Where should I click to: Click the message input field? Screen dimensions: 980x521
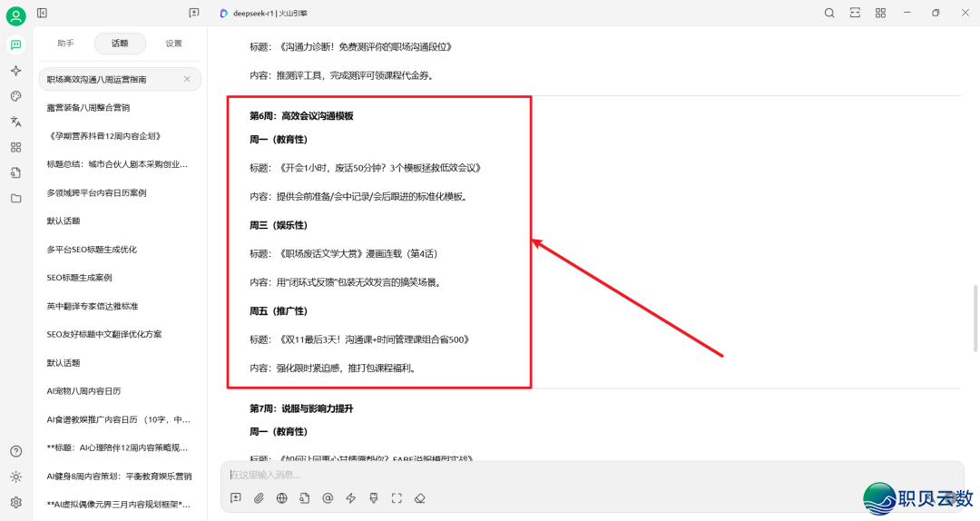pos(592,475)
